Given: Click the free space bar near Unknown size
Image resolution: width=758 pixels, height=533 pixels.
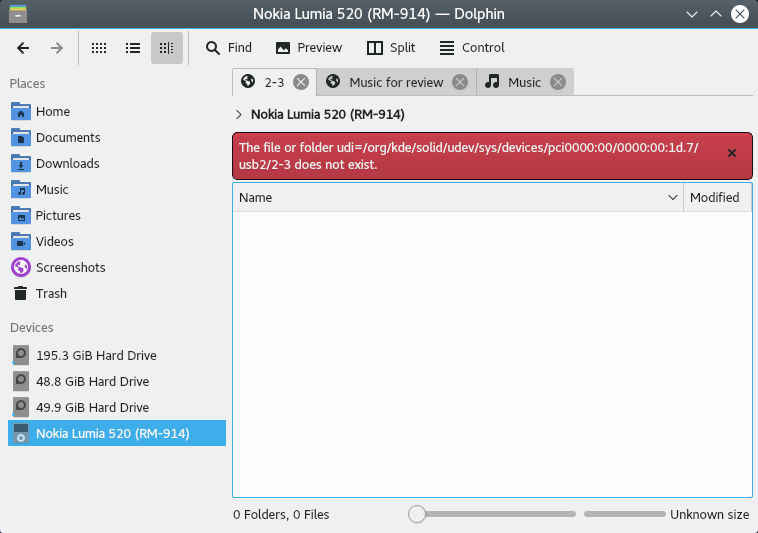Looking at the screenshot, I should click(625, 514).
